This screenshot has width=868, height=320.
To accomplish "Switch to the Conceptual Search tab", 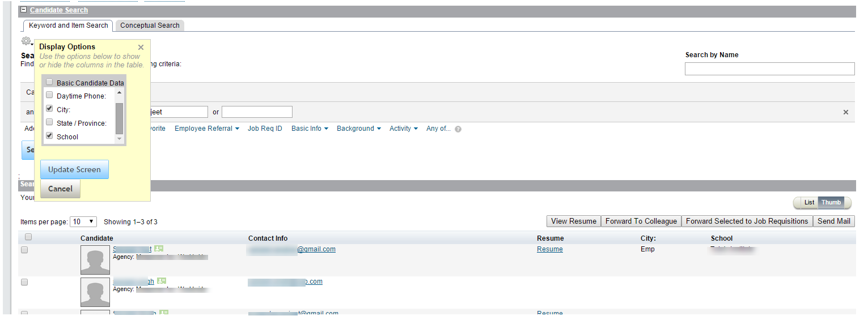I will click(x=150, y=25).
